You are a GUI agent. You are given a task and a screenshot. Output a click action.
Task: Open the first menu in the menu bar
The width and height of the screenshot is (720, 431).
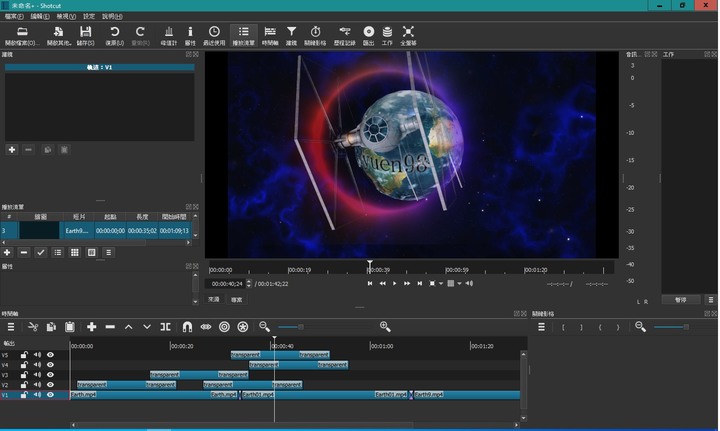coord(14,17)
